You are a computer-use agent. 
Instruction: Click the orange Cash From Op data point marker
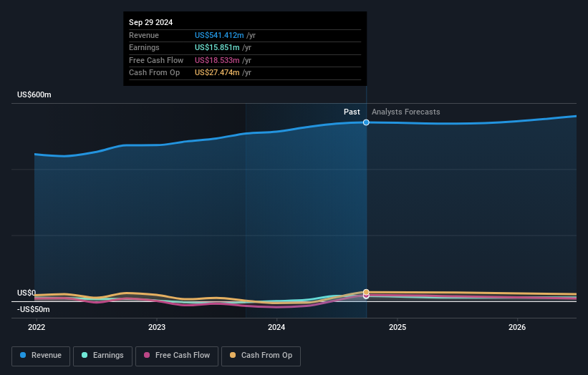pyautogui.click(x=366, y=292)
